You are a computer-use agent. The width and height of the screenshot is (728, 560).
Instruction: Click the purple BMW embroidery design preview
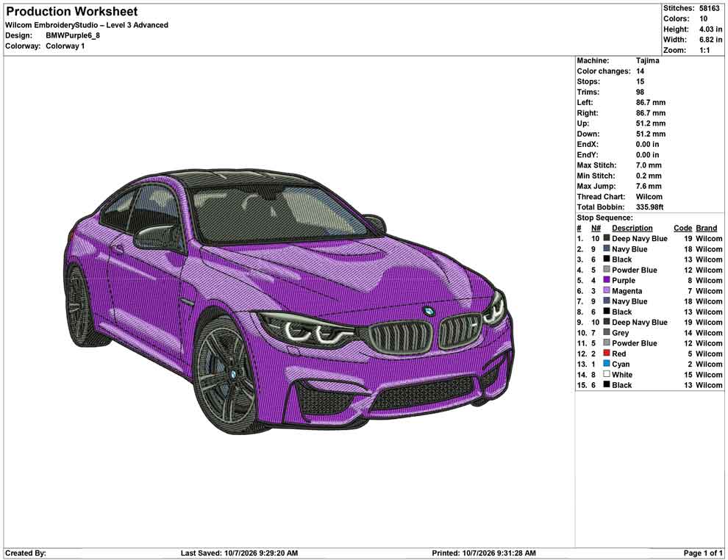[x=288, y=301]
